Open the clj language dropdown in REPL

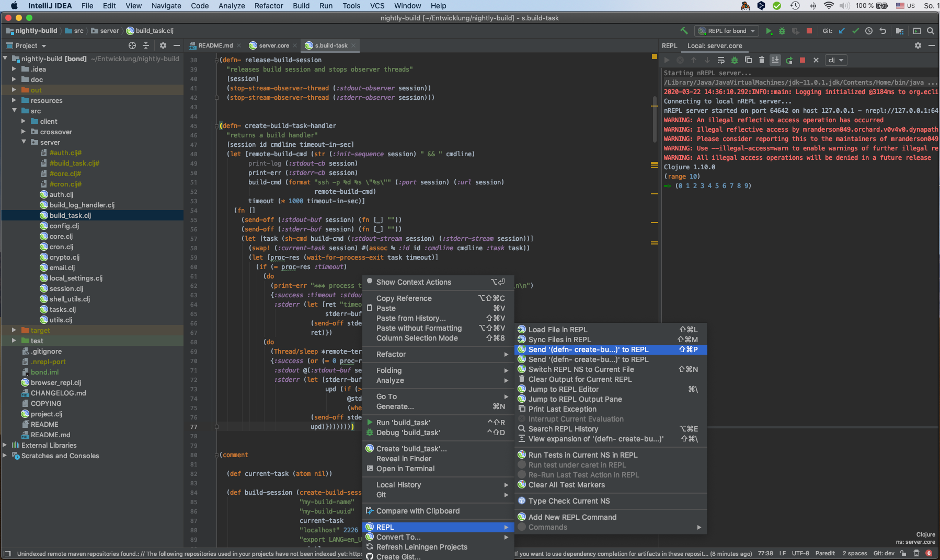pos(835,60)
